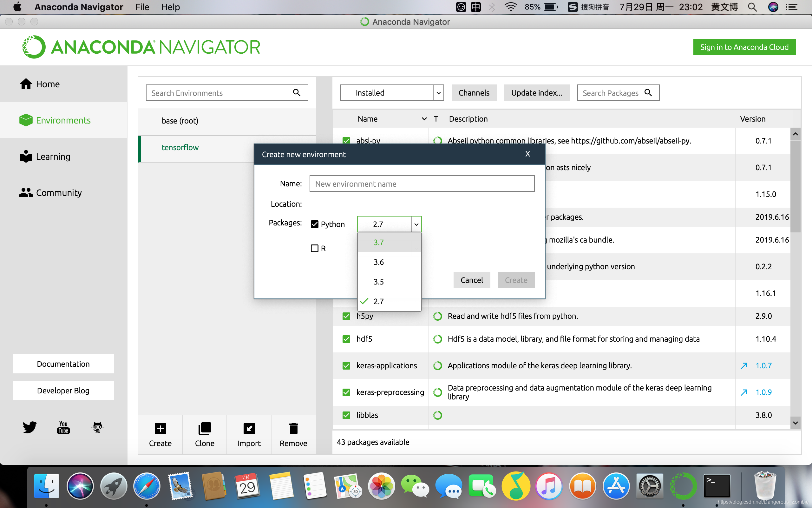The height and width of the screenshot is (508, 812).
Task: Toggle the libblas package checkbox
Action: click(346, 415)
